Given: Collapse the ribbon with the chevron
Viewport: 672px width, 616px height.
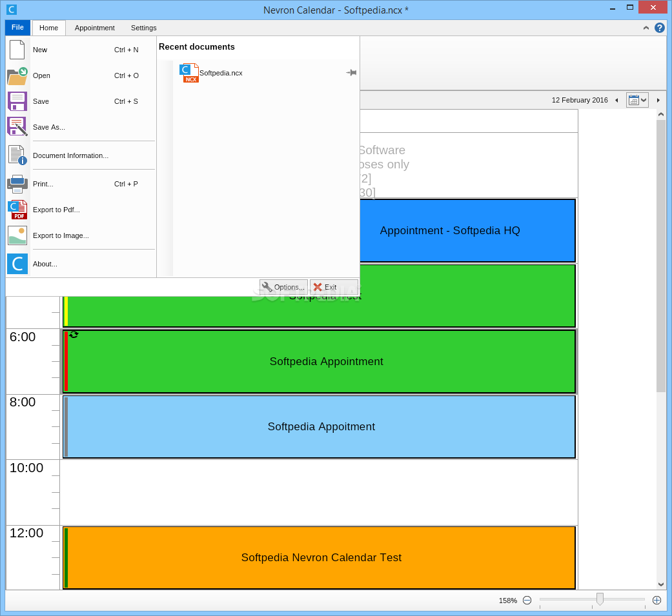Looking at the screenshot, I should [646, 28].
